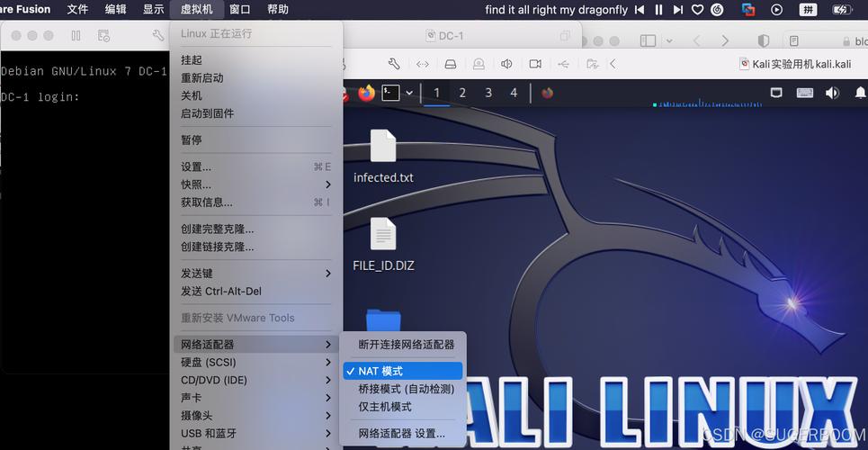This screenshot has width=868, height=450.
Task: Switch to Kali workspace 1
Action: point(437,93)
